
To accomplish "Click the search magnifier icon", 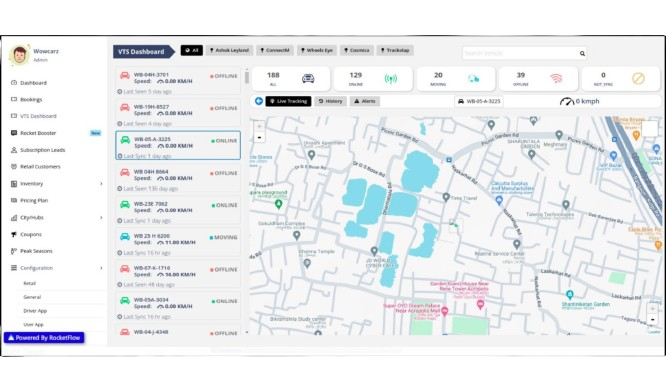I will tap(582, 54).
